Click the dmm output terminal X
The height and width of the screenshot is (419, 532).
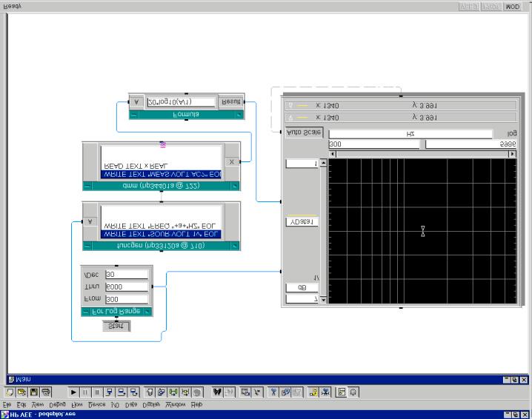[232, 161]
